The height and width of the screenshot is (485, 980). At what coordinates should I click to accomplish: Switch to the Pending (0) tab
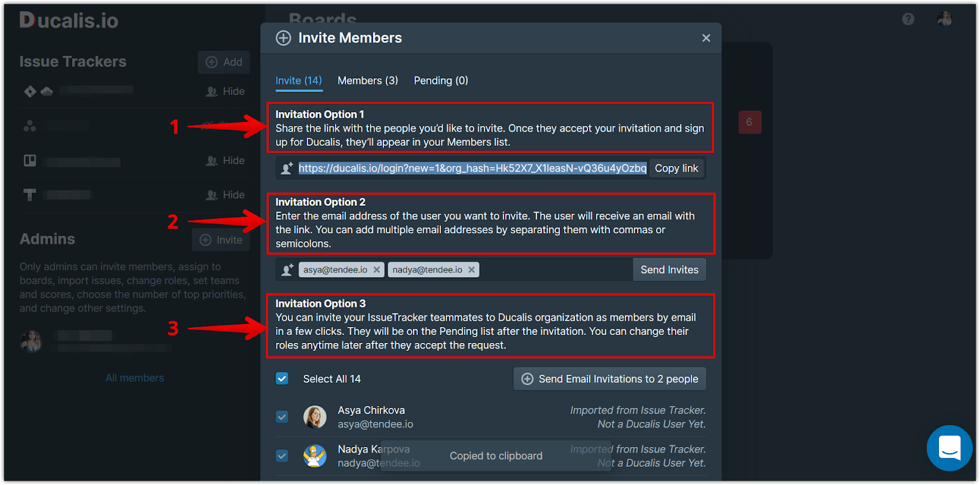tap(441, 81)
